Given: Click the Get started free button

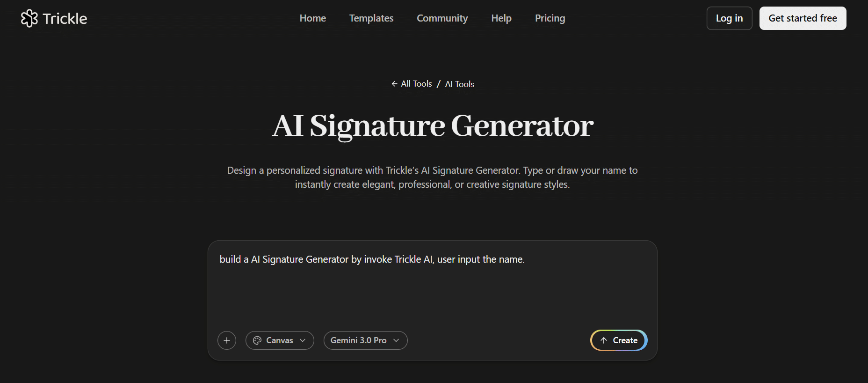Looking at the screenshot, I should (x=803, y=18).
